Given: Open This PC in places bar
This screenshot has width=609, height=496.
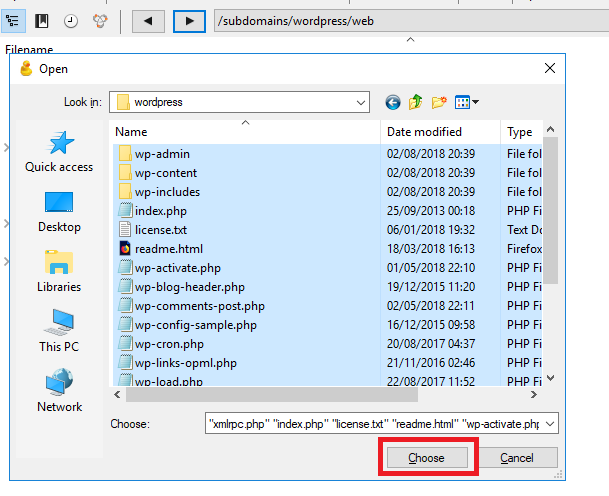Looking at the screenshot, I should point(59,331).
